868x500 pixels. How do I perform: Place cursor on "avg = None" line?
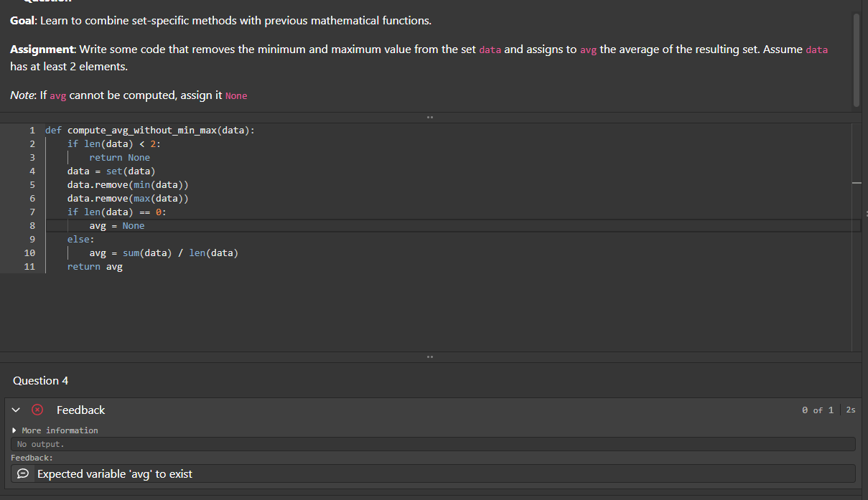point(116,226)
